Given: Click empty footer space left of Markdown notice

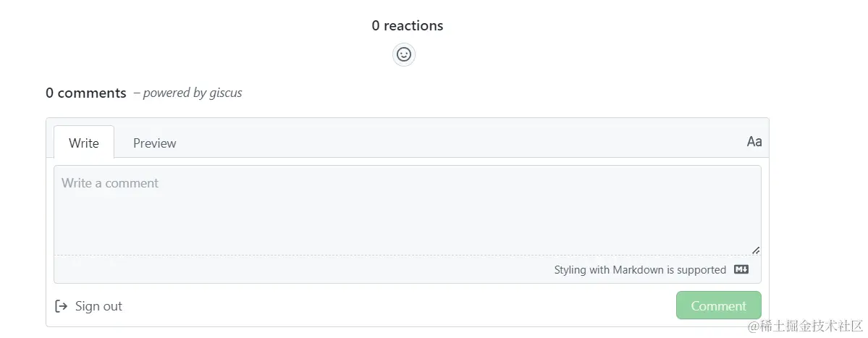Looking at the screenshot, I should pos(290,270).
